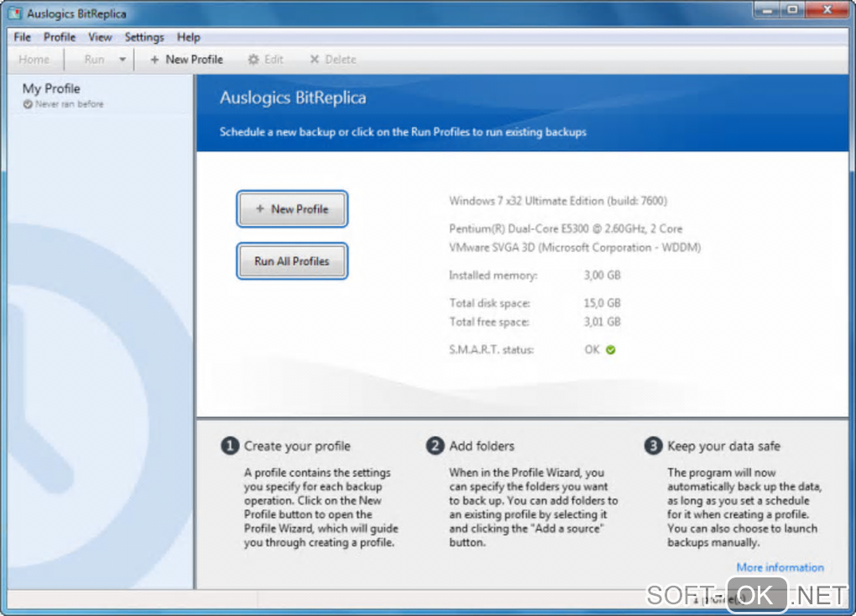856x616 pixels.
Task: Click the Schedule a new backup banner text
Action: (x=403, y=132)
